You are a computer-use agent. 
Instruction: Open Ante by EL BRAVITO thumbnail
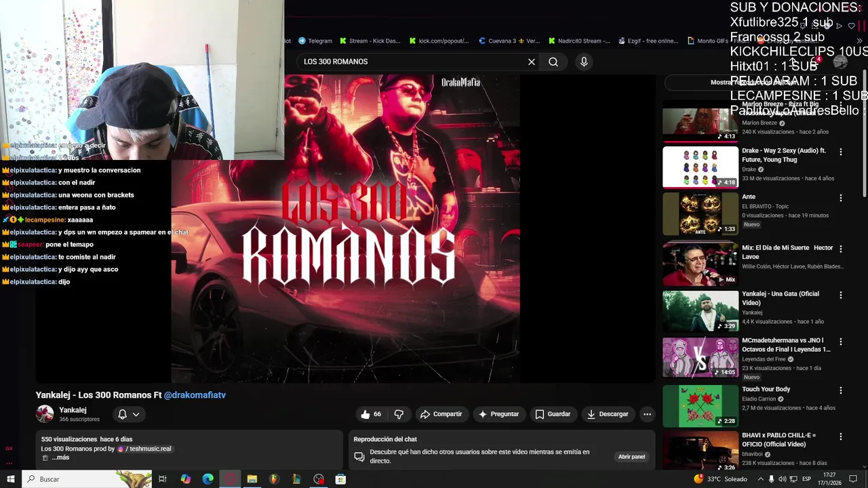tap(700, 214)
